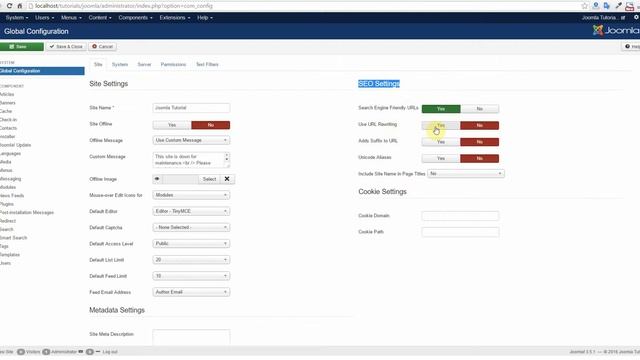Open Smart Search in sidebar

click(13, 238)
